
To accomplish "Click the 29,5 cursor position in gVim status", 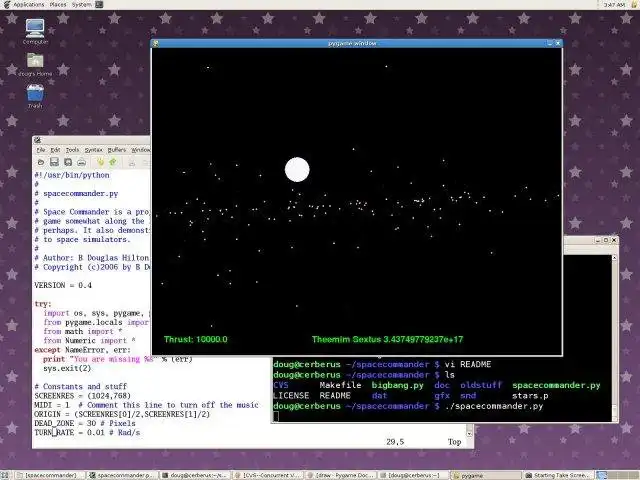I will (x=395, y=442).
